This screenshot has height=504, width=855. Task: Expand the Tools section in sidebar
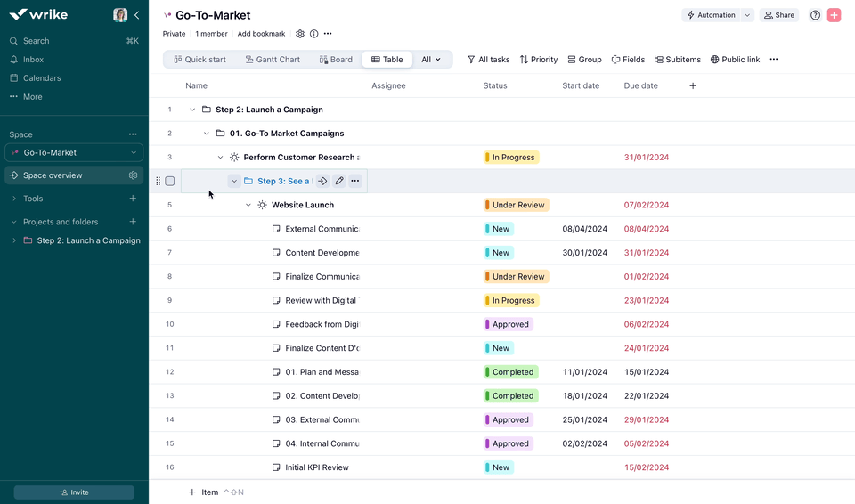[14, 199]
